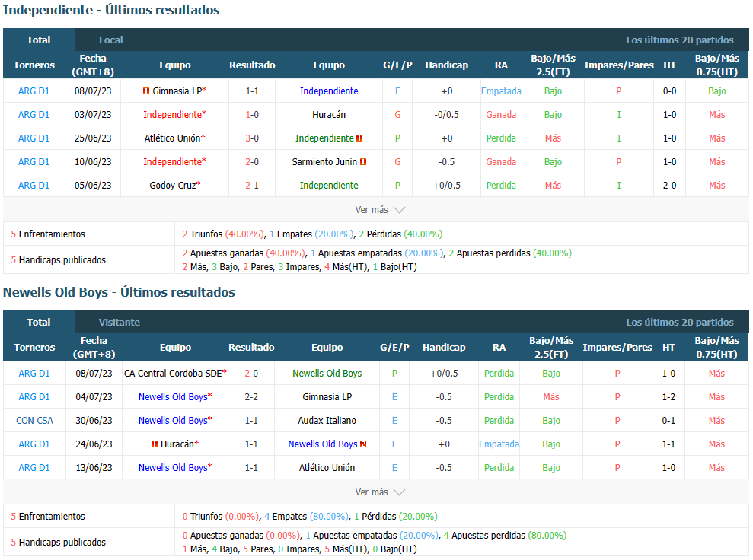Click Empatada in the 24/06/23 Huracán row
The width and height of the screenshot is (753, 560).
click(499, 444)
